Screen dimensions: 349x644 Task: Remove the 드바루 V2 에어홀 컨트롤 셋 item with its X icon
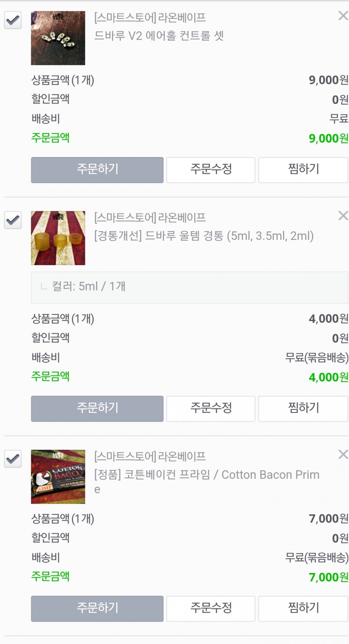click(343, 16)
